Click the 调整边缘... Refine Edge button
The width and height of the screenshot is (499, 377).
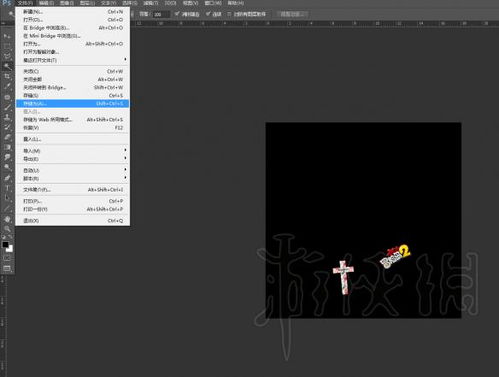tap(292, 14)
